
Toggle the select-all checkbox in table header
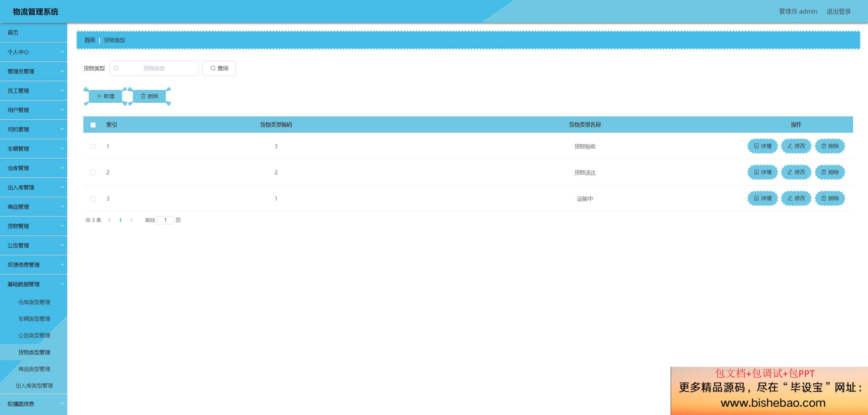pos(93,125)
